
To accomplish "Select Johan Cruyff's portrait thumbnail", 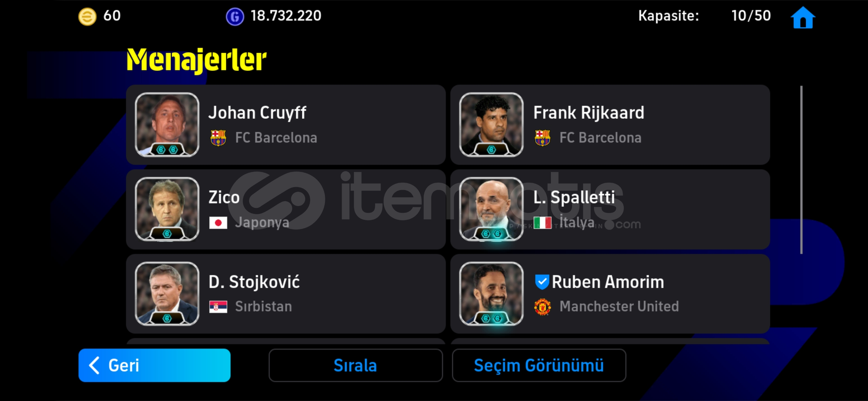I will tap(167, 125).
